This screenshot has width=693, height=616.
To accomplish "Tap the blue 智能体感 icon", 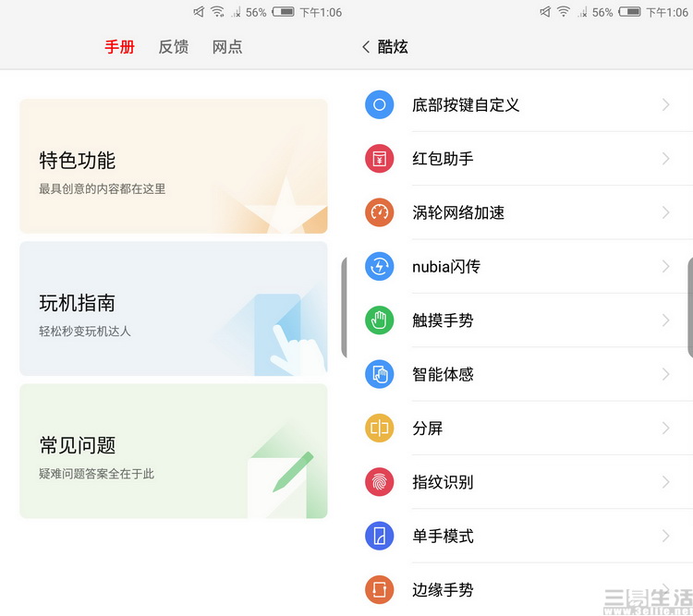I will (380, 374).
